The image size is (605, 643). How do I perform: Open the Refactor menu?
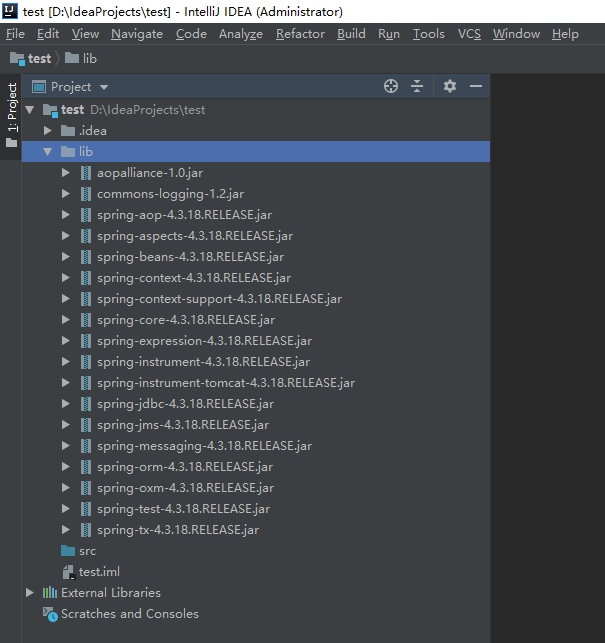300,34
